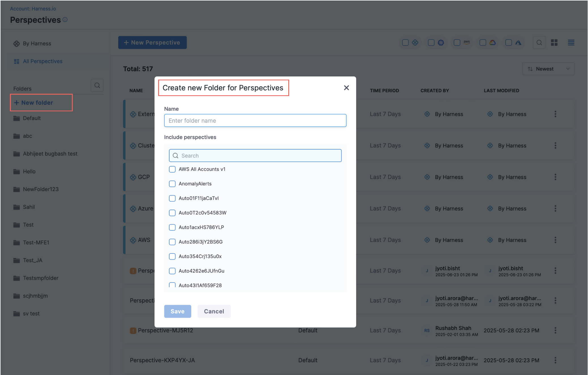The height and width of the screenshot is (375, 588).
Task: Open kebab menu for GCP row
Action: tap(555, 177)
